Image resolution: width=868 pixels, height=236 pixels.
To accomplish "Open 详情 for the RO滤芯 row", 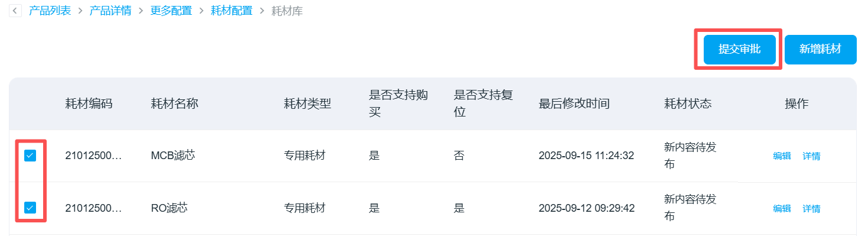I will [811, 208].
